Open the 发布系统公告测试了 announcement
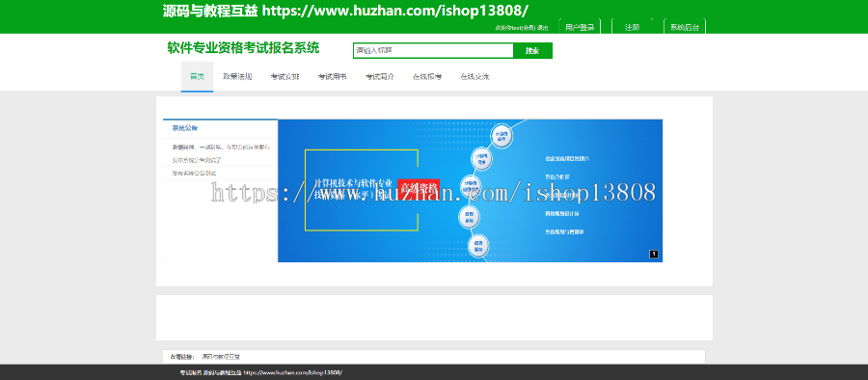 (197, 160)
